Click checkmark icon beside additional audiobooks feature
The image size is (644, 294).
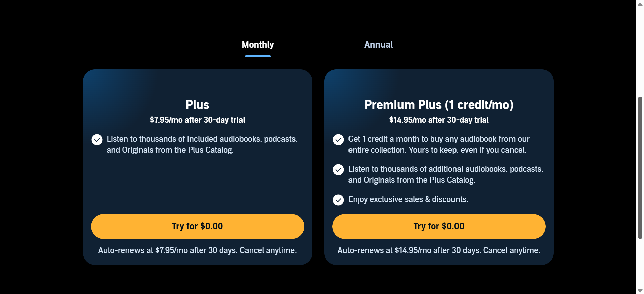[x=338, y=170]
